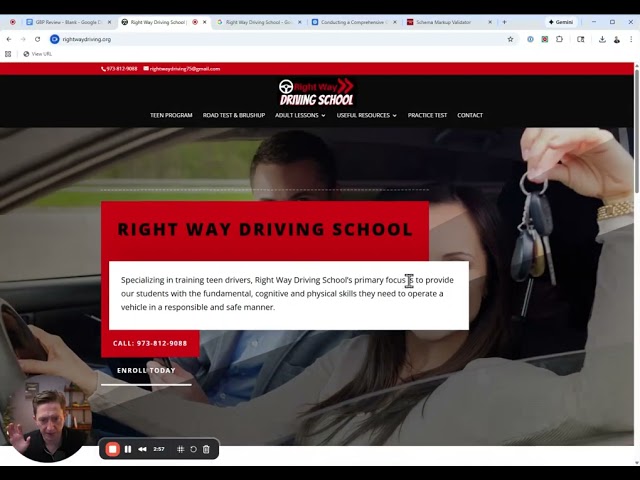Click the Enroll Today button
The height and width of the screenshot is (480, 640).
[146, 370]
